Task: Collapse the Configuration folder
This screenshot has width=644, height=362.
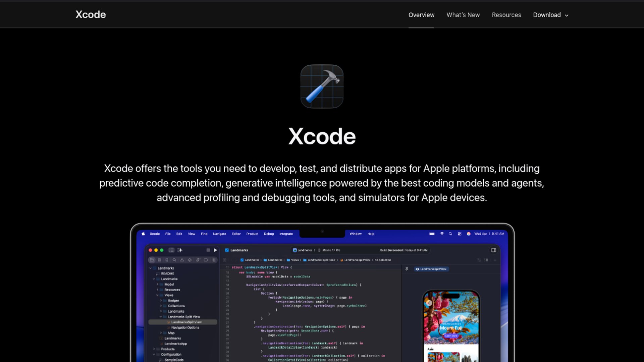Action: pos(154,354)
